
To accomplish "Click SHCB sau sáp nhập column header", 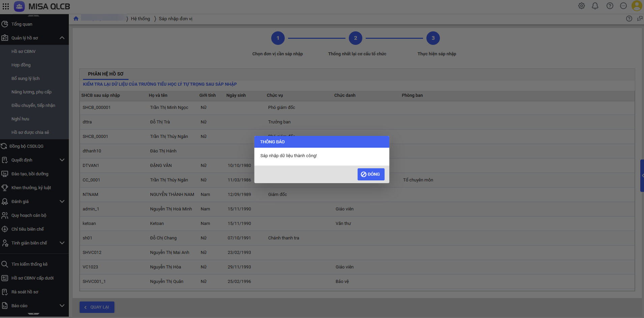I will coord(101,95).
